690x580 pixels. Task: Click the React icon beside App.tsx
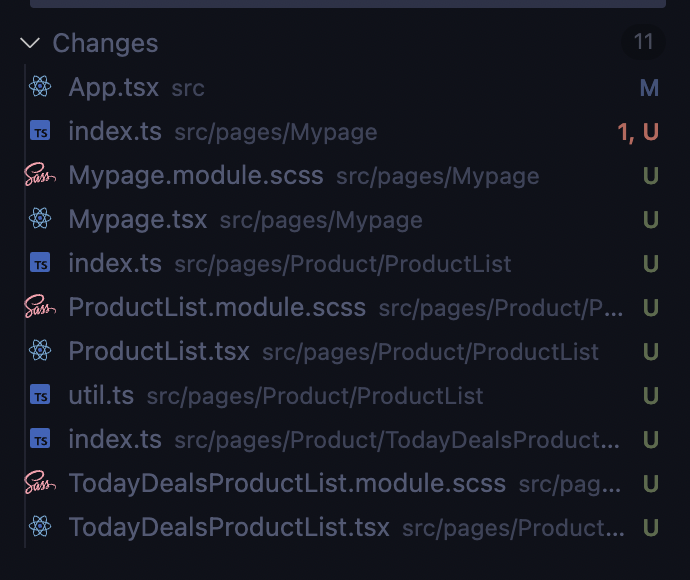[40, 87]
